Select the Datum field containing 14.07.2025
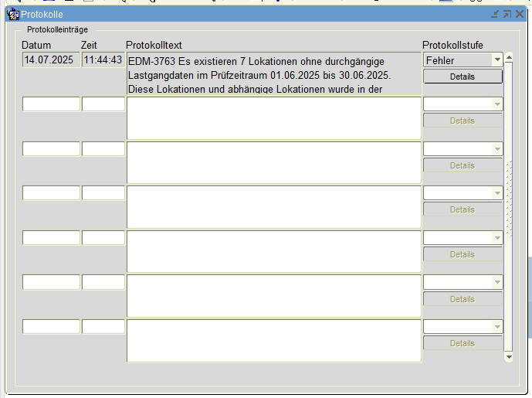 tap(51, 60)
